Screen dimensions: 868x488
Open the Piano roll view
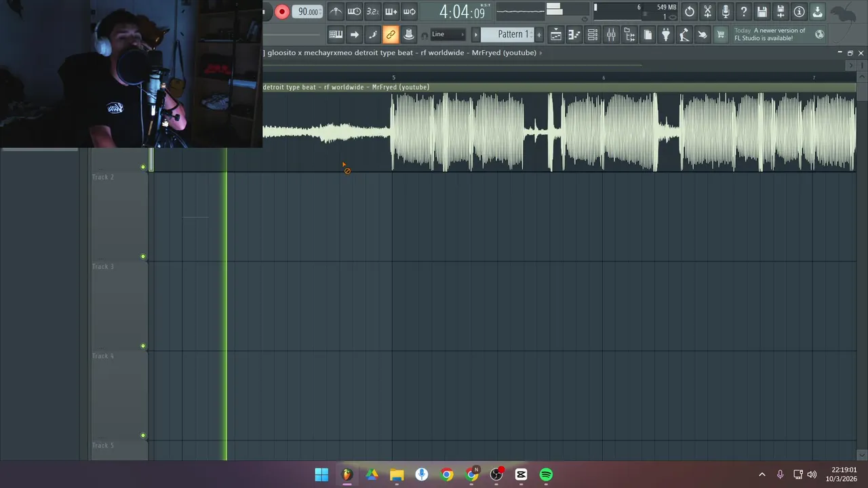[x=574, y=35]
